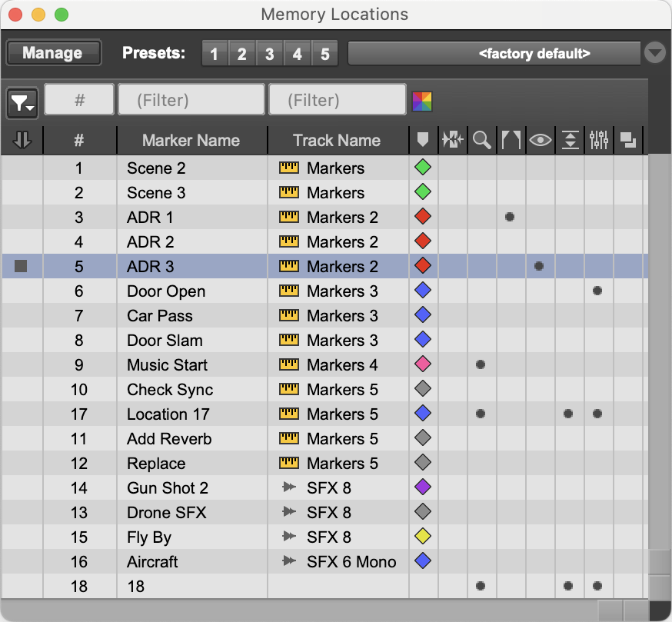This screenshot has height=622, width=672.
Task: Toggle track heights dot for Location 17
Action: click(x=568, y=414)
